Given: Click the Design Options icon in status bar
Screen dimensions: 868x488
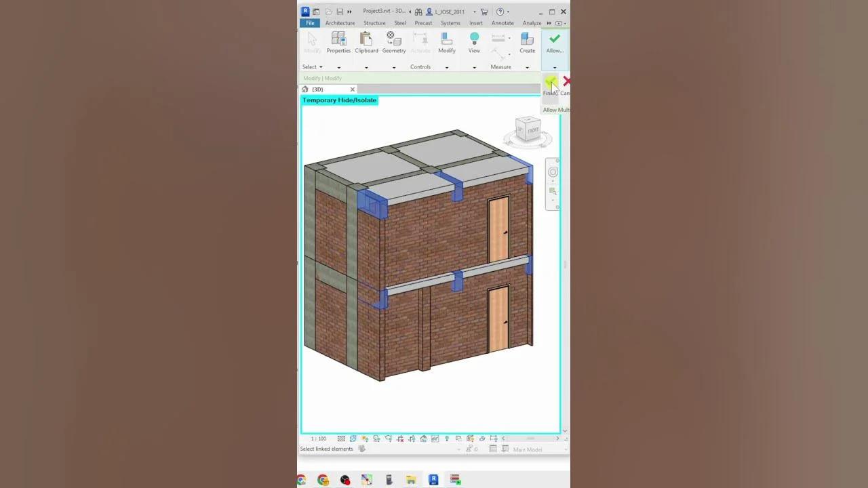Looking at the screenshot, I should click(493, 449).
